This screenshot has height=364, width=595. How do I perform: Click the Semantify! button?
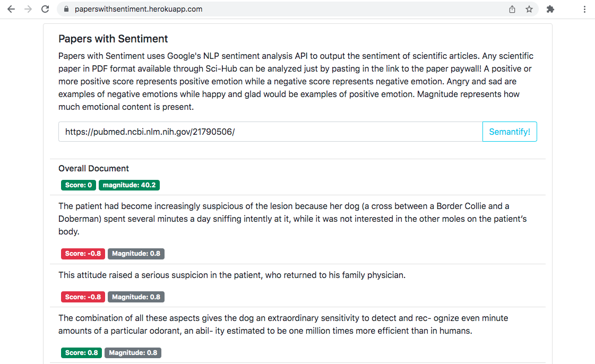(510, 132)
